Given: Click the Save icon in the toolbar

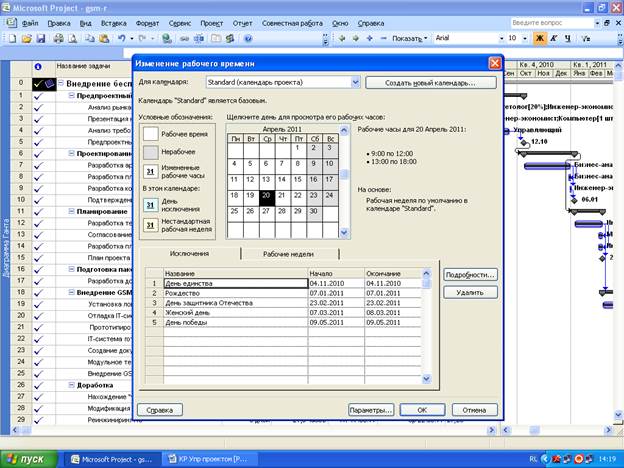Looking at the screenshot, I should [x=42, y=38].
